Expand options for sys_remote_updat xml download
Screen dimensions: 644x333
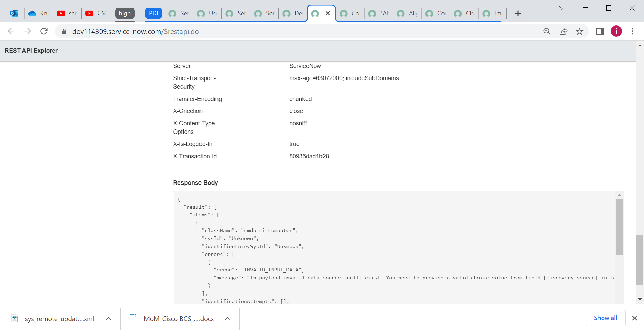click(108, 319)
